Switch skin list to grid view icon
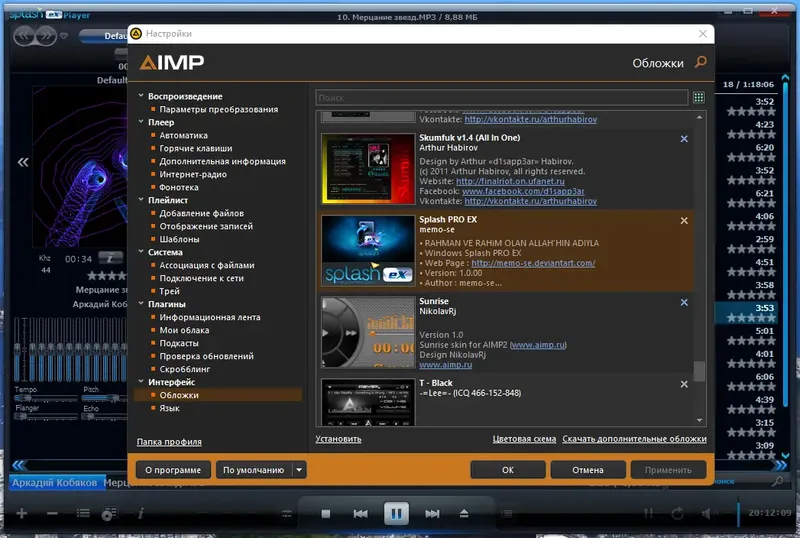 click(698, 97)
